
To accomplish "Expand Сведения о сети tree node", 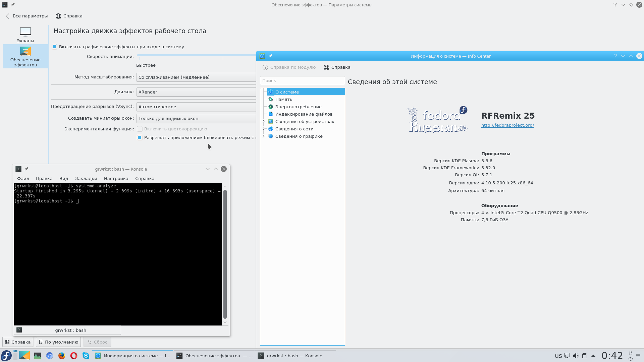I will (264, 129).
